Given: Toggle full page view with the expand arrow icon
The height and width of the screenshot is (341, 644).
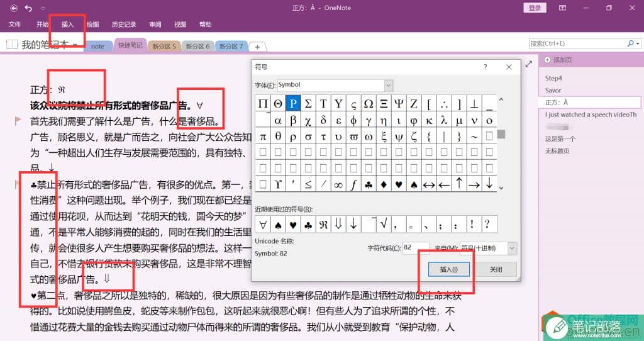Looking at the screenshot, I should point(528,64).
